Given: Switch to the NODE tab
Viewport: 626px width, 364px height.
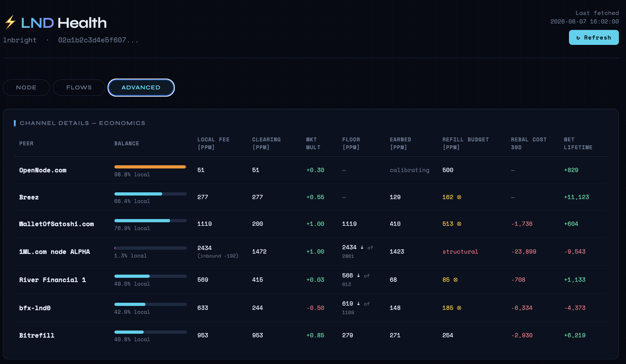Looking at the screenshot, I should coord(26,88).
